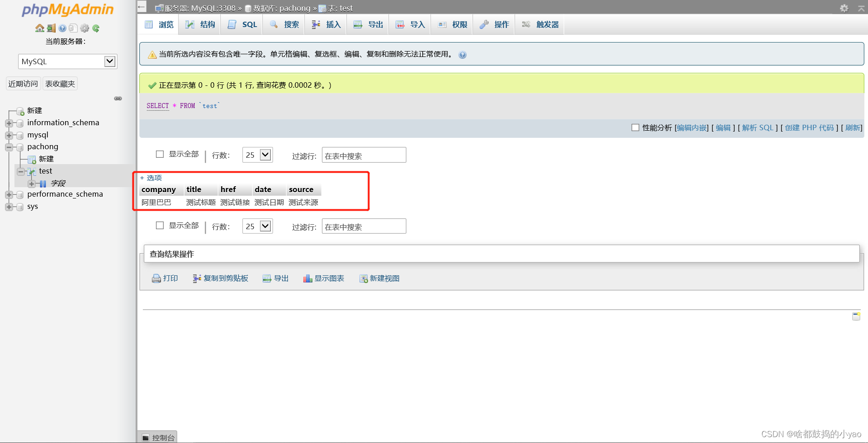The width and height of the screenshot is (868, 443).
Task: Open phpMyAdmin documentation help icon
Action: 62,28
